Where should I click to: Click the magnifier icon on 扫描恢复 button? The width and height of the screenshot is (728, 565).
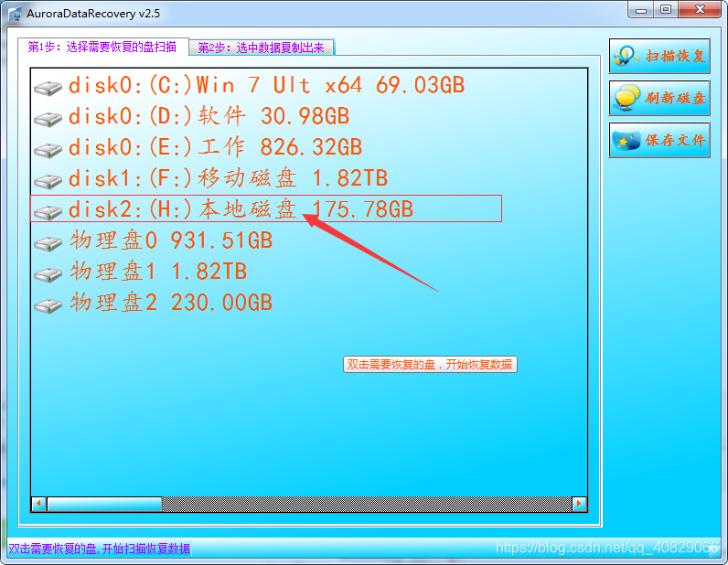click(x=626, y=56)
